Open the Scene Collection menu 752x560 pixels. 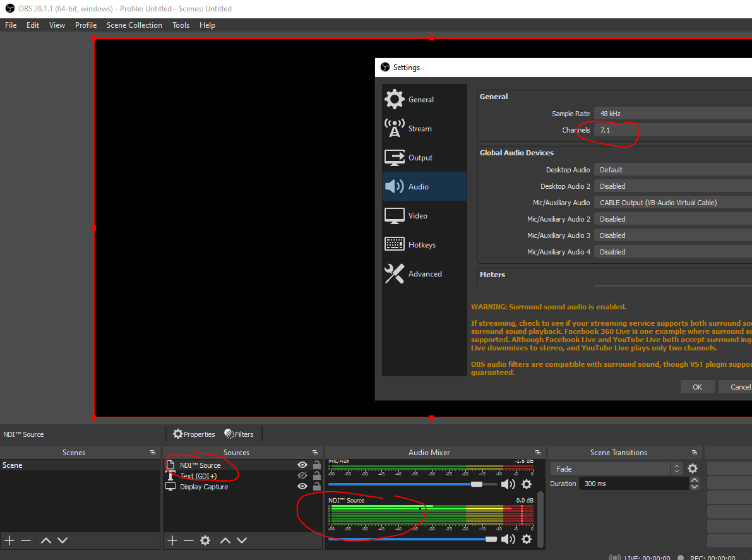[x=134, y=25]
